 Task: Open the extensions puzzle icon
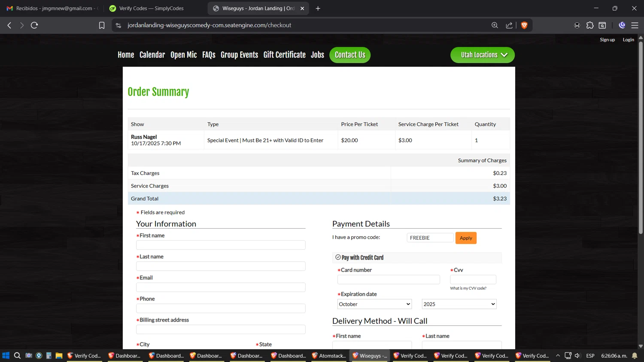click(x=590, y=25)
